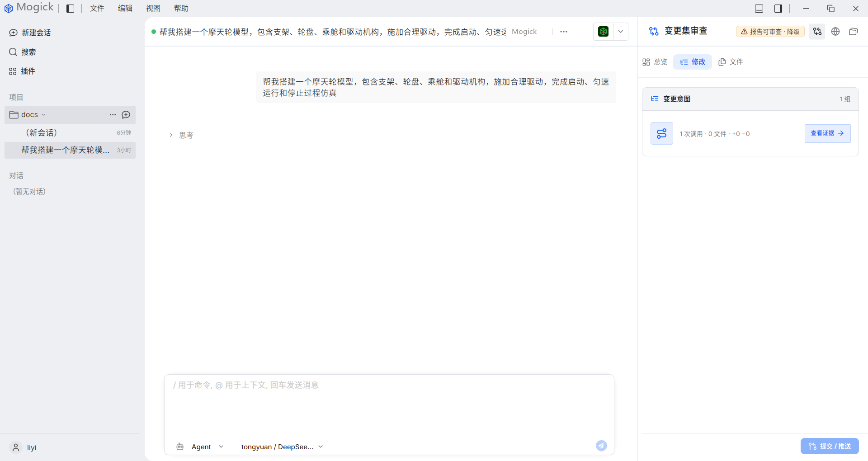Open 插件 plugins page
The width and height of the screenshot is (868, 461).
tap(22, 71)
